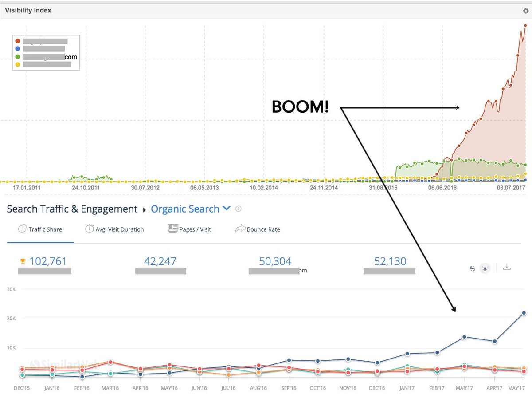The width and height of the screenshot is (532, 398).
Task: Click the Visibility Index panel title
Action: [28, 10]
